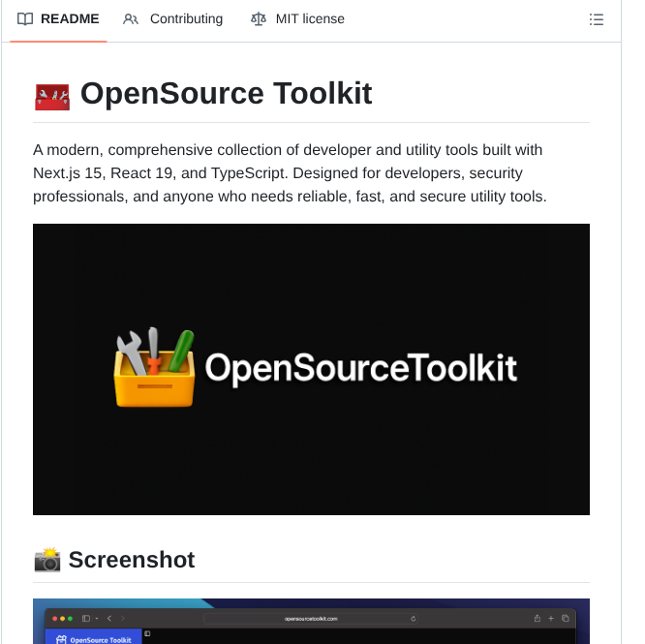Screen dimensions: 645x644
Task: Click the reload icon in screenshot address bar
Action: 413,619
